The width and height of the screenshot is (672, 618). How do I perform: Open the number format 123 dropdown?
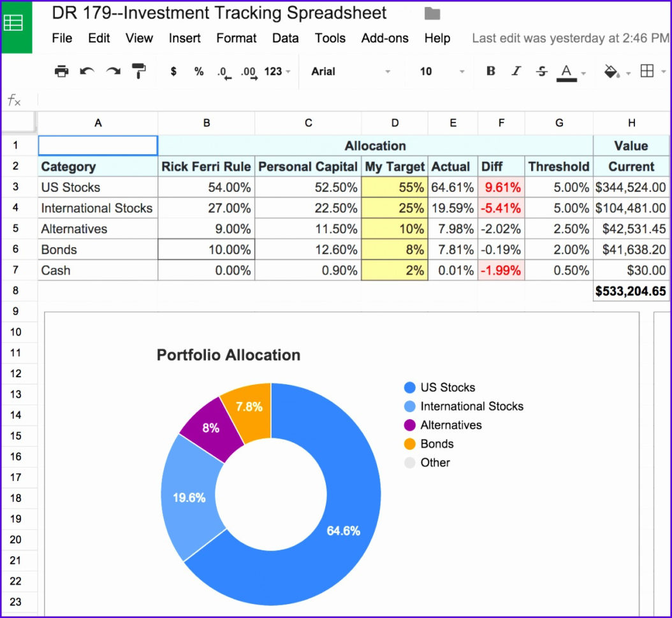(x=274, y=71)
